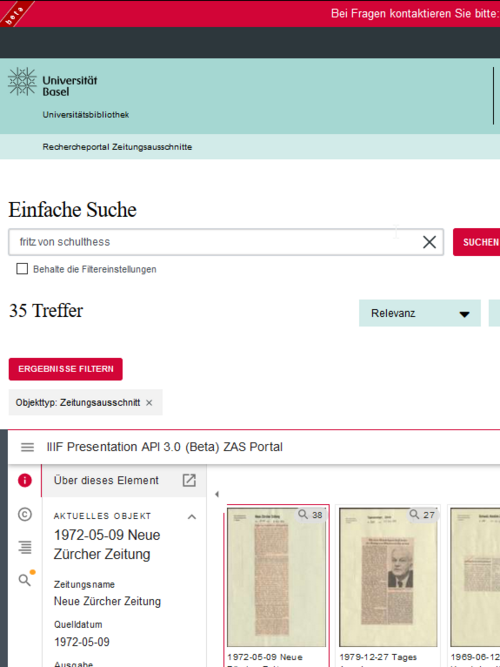Screen dimensions: 500x667
Task: Click the Über dieses Element tab label
Action: click(106, 480)
